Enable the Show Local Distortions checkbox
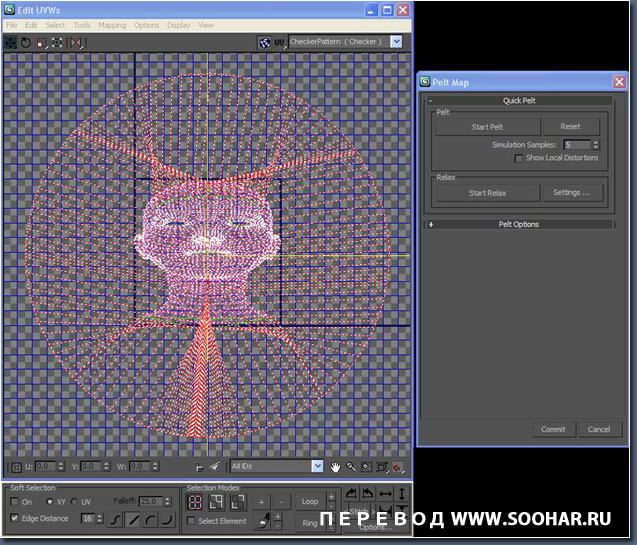Viewport: 637px width, 545px height. [x=518, y=158]
